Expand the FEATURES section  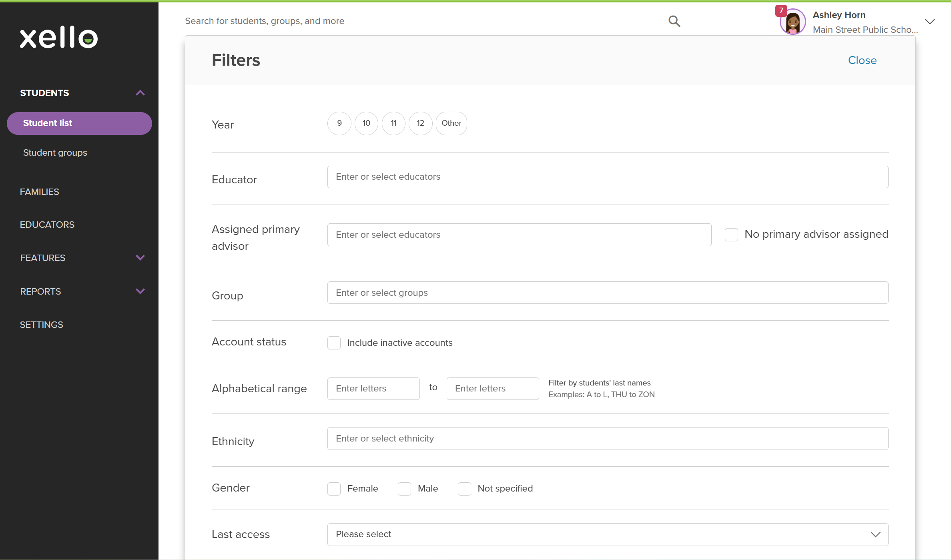point(140,257)
